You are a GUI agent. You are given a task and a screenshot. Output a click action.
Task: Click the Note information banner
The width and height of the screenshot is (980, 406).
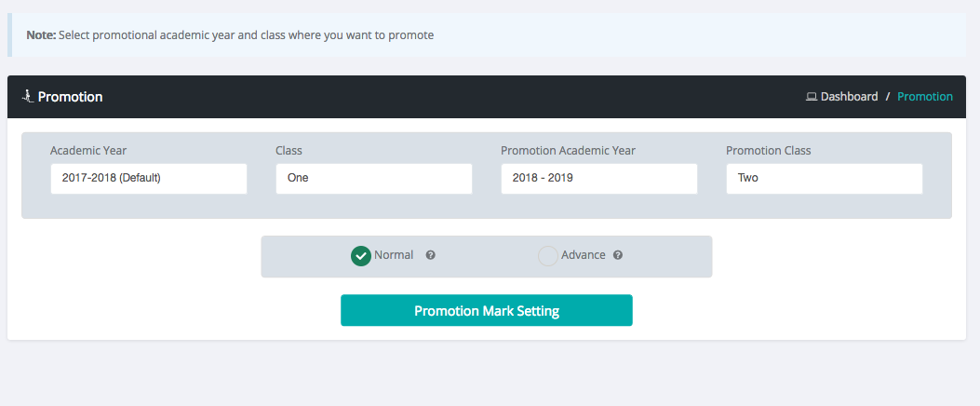tap(486, 35)
